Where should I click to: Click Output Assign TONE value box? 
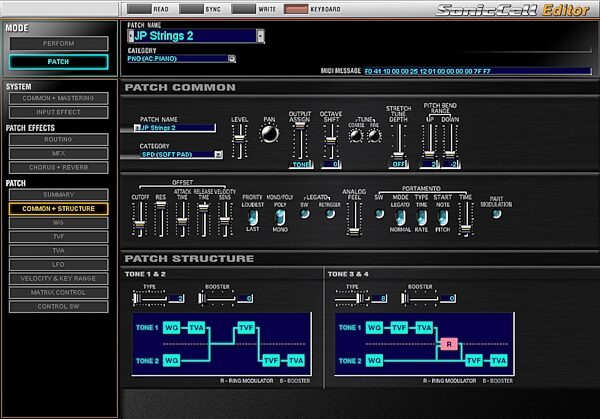click(x=301, y=165)
